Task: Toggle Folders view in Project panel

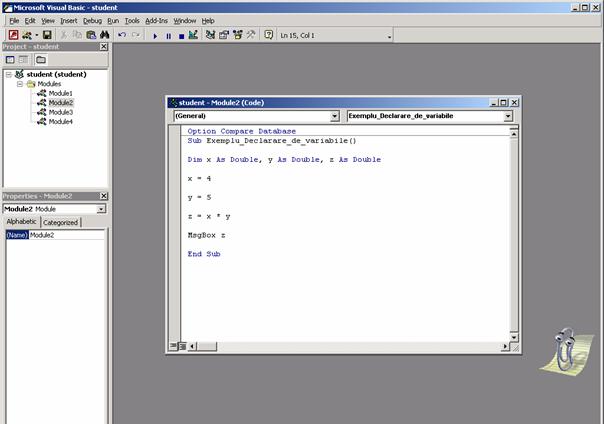Action: point(40,60)
